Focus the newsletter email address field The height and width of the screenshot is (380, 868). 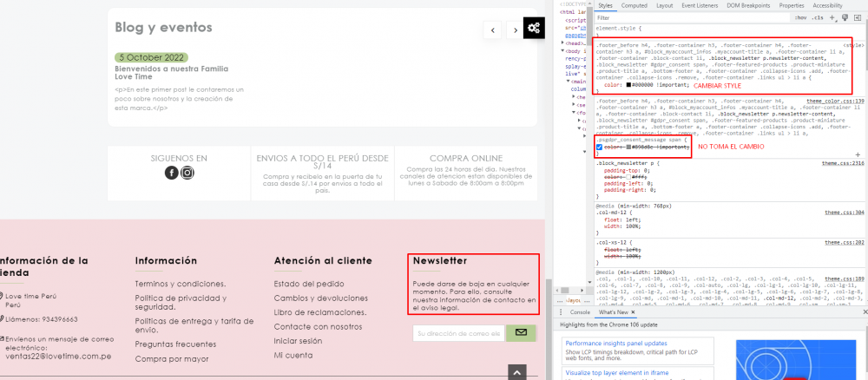point(459,333)
